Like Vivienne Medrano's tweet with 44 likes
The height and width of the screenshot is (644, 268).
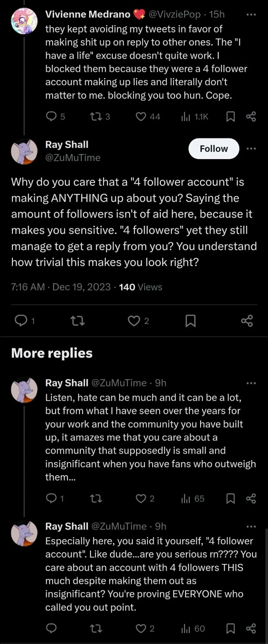click(x=141, y=116)
